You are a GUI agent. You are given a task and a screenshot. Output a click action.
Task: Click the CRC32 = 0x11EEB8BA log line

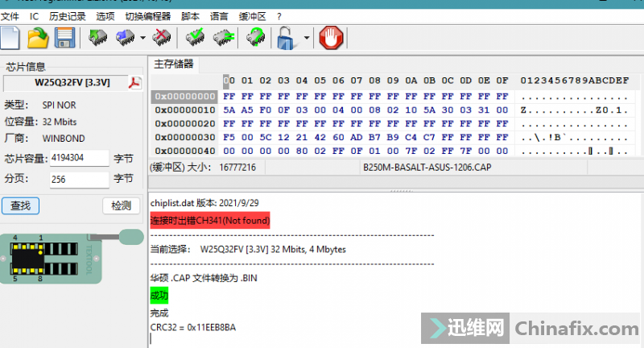pos(193,327)
